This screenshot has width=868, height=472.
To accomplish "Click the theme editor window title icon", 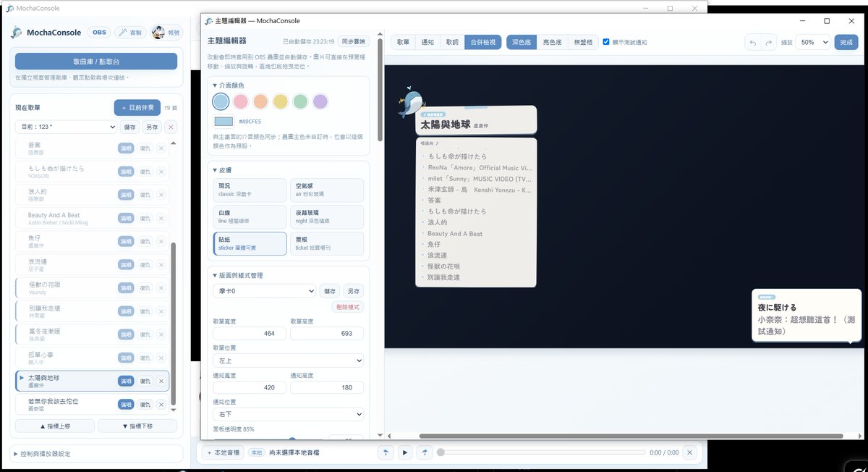I will 209,20.
